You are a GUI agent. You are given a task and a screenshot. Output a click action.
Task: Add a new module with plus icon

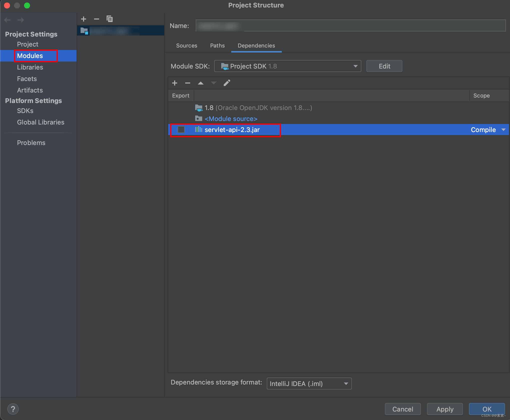point(84,19)
